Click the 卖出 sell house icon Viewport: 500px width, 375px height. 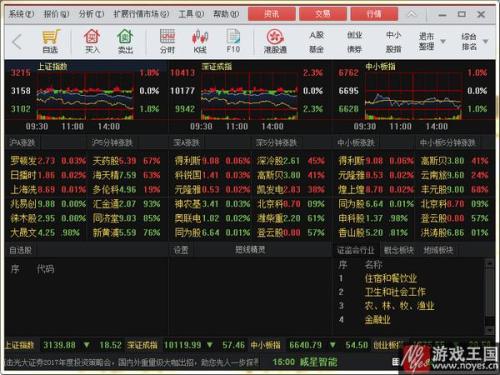coord(125,41)
